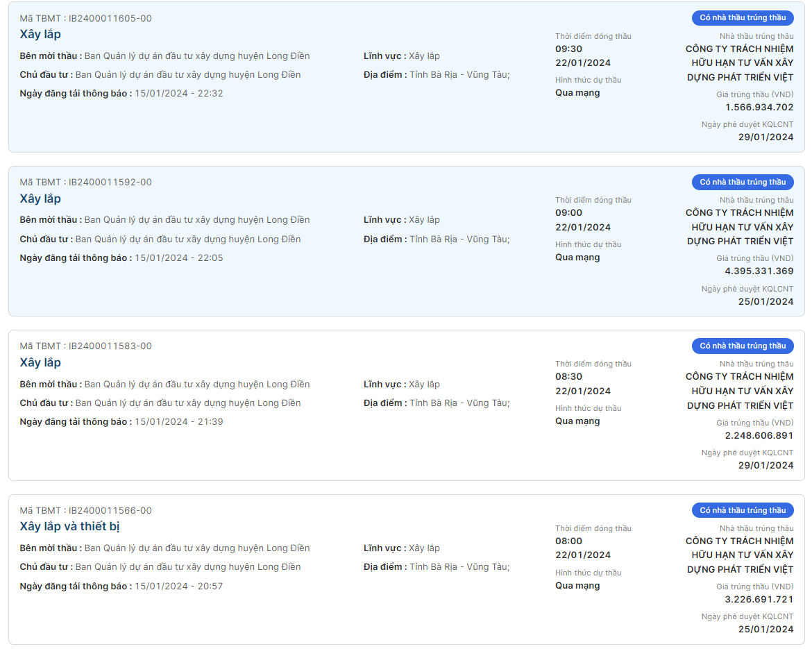The height and width of the screenshot is (649, 812).
Task: Click the posting date 15/01/2024 - 22:32
Action: (178, 94)
